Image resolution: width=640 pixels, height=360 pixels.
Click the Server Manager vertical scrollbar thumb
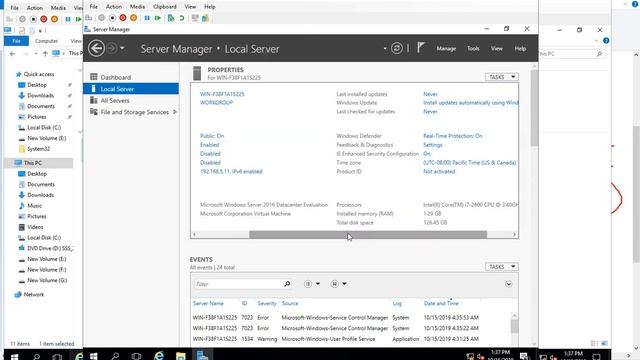click(x=534, y=108)
